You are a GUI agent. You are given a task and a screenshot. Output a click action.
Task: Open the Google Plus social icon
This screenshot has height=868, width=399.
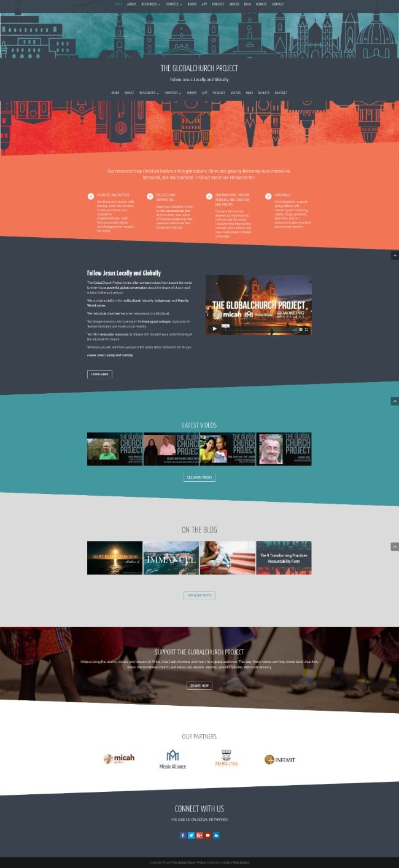[199, 835]
